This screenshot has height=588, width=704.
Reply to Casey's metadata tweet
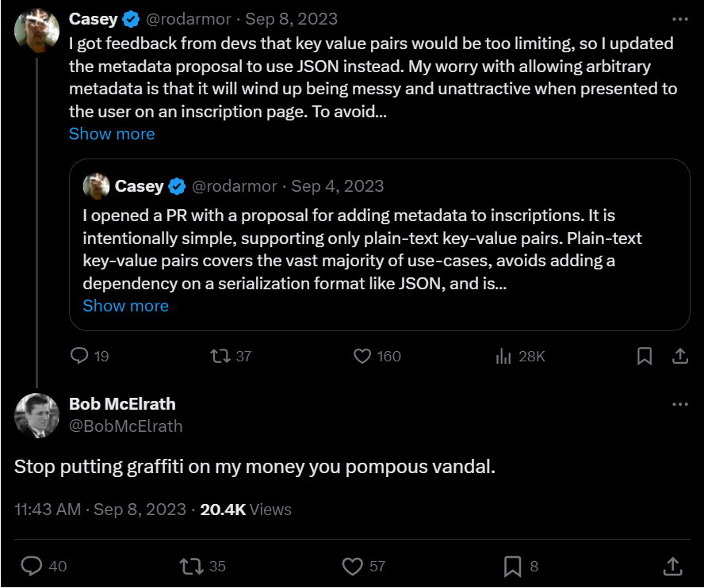tap(79, 357)
